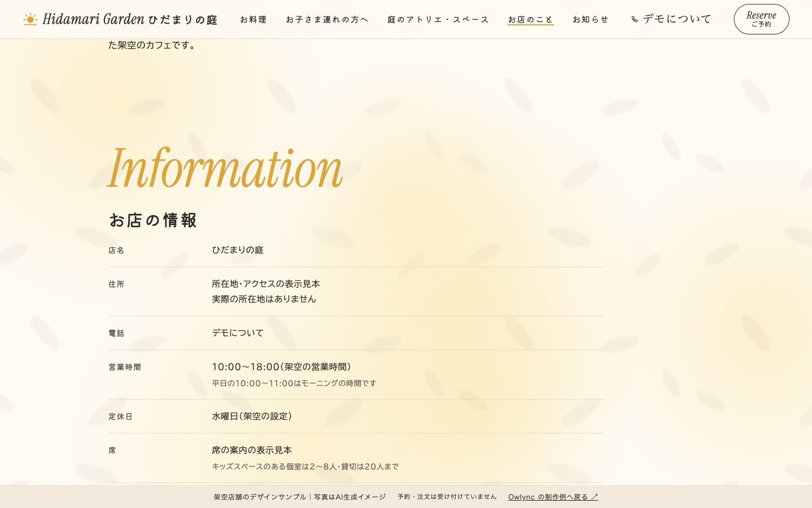
Task: Click the デモについて link in 電話 row
Action: pyautogui.click(x=238, y=333)
